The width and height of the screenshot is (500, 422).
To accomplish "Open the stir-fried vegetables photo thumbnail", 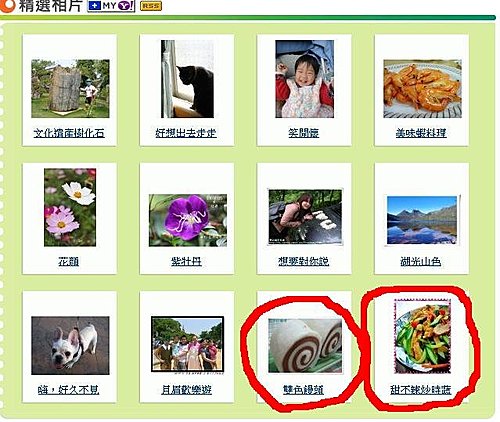I will 422,336.
